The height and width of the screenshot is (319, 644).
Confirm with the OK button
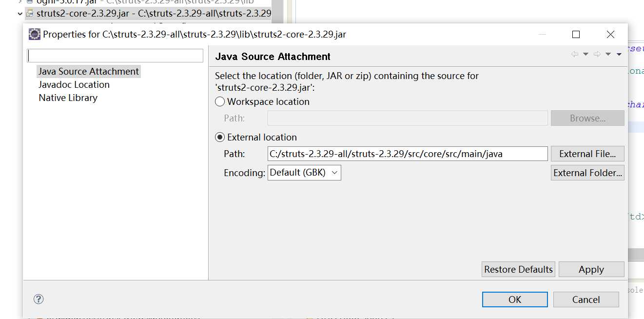pos(515,299)
